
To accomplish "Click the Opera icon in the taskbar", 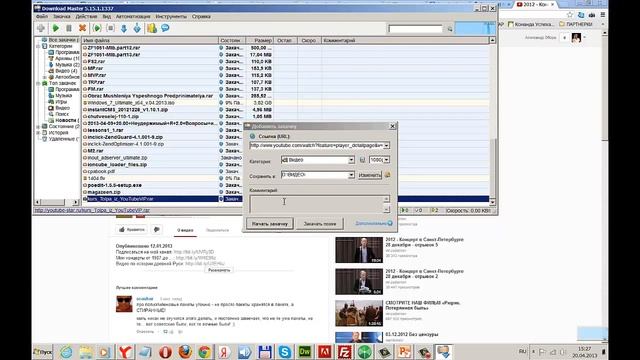I will tap(165, 352).
